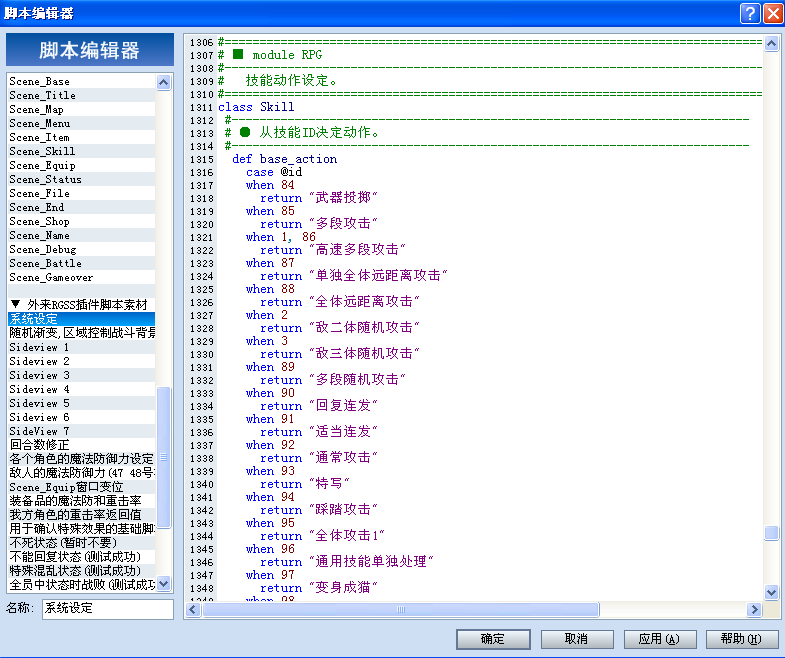Click horizontal scroll left arrow

(193, 609)
